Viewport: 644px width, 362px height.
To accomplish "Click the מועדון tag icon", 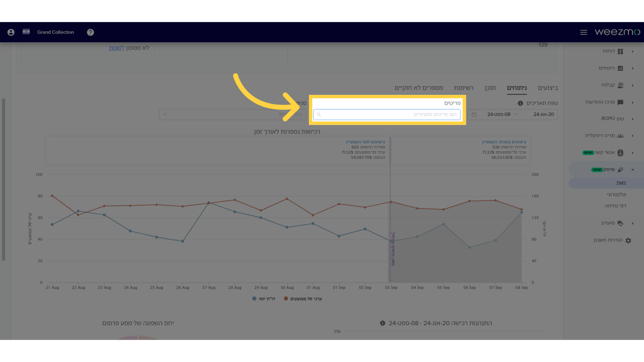I will coord(620,223).
